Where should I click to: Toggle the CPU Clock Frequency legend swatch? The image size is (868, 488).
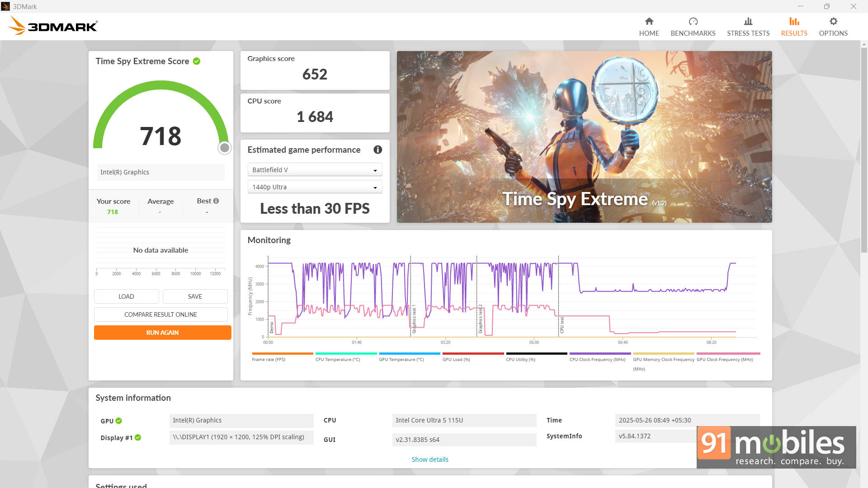[600, 353]
